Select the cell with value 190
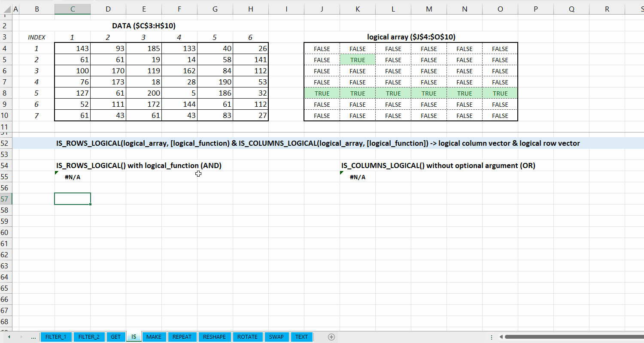The width and height of the screenshot is (644, 343). [x=215, y=82]
